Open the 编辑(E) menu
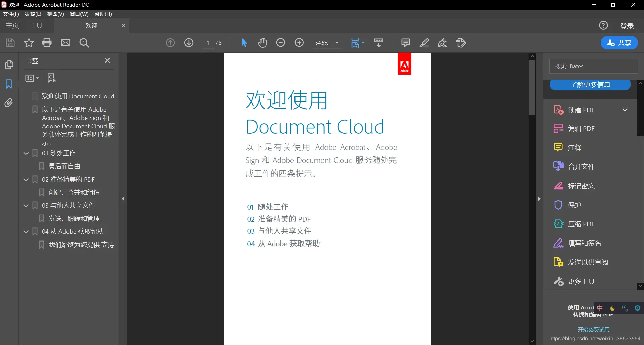The width and height of the screenshot is (644, 345). 33,14
